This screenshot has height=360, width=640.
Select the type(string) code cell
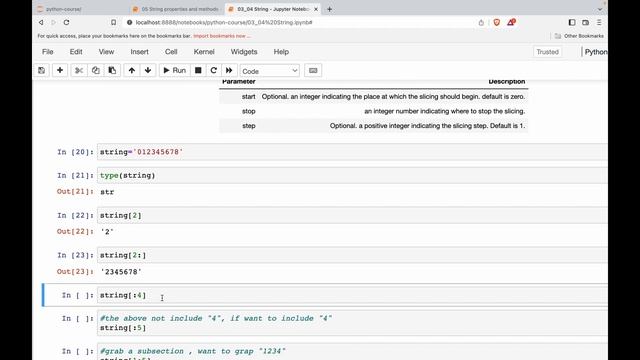pyautogui.click(x=352, y=176)
